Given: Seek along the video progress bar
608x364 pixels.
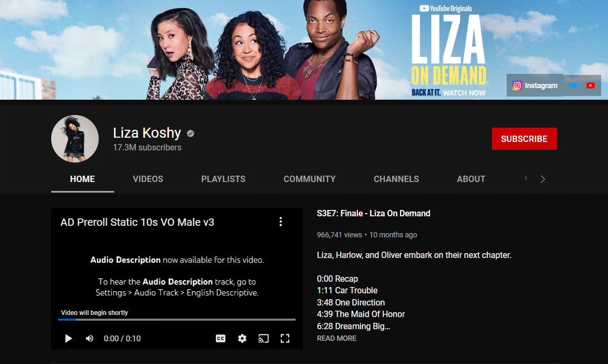Looking at the screenshot, I should 177,319.
